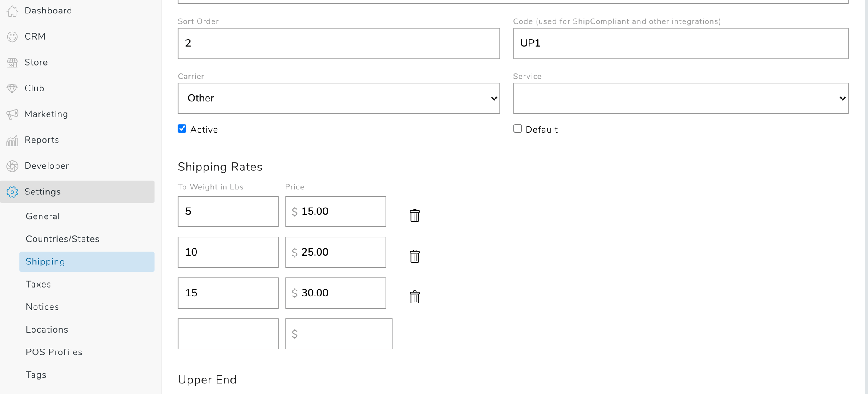868x394 pixels.
Task: Go to Countries/States settings
Action: (63, 239)
